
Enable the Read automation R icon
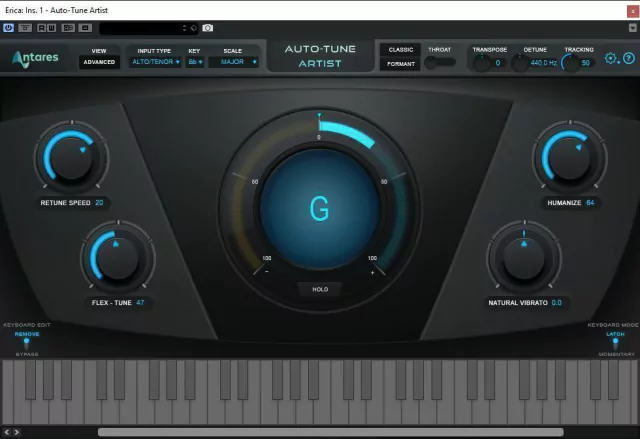pyautogui.click(x=41, y=28)
